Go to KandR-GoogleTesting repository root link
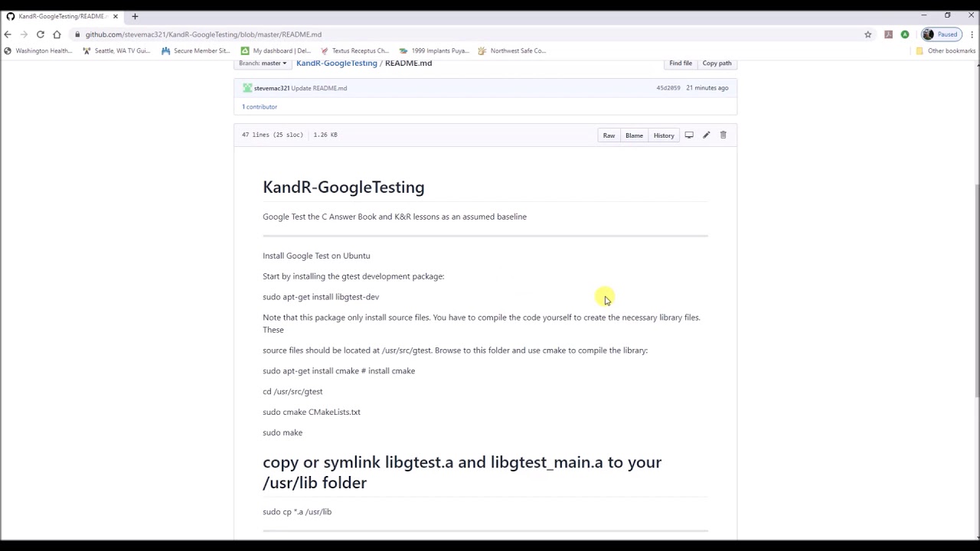 coord(337,64)
